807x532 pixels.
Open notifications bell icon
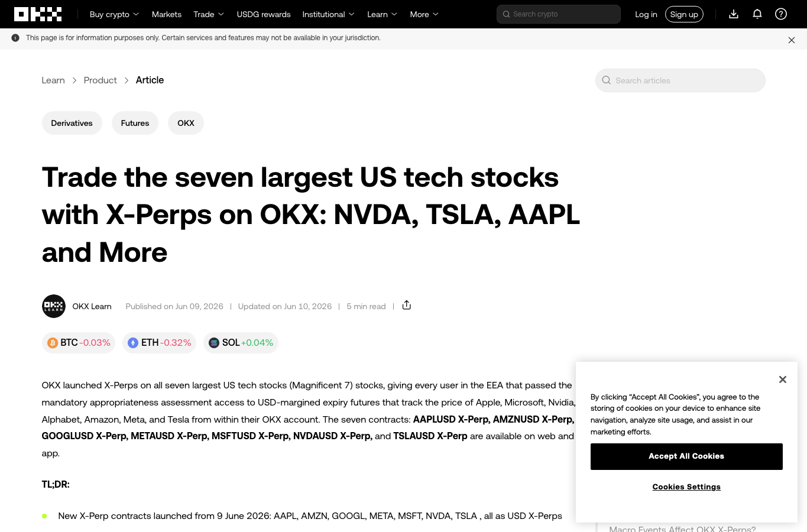pyautogui.click(x=757, y=14)
